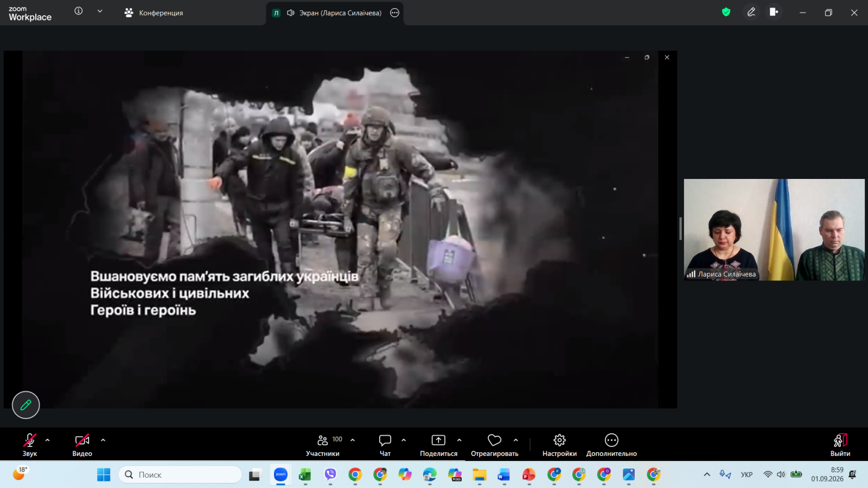This screenshot has height=488, width=868.
Task: Open the Чат chat panel
Action: point(385,445)
